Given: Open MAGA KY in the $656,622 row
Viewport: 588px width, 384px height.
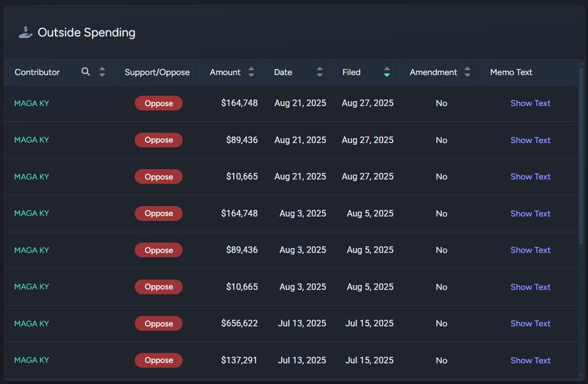Looking at the screenshot, I should click(32, 324).
